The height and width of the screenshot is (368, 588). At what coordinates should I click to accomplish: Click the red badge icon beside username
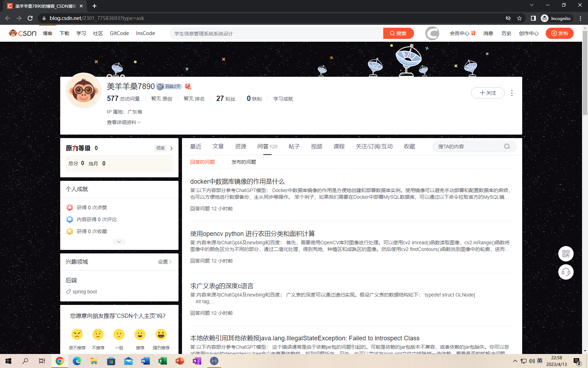pyautogui.click(x=188, y=86)
